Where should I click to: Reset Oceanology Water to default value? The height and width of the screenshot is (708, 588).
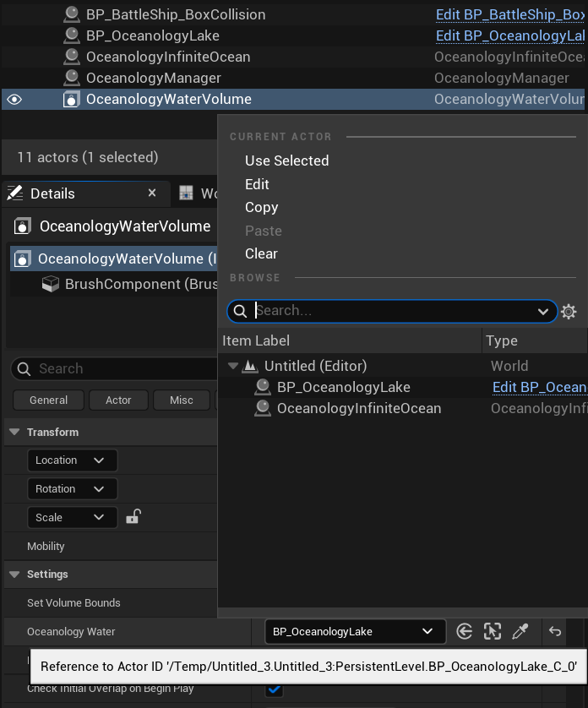click(x=555, y=631)
